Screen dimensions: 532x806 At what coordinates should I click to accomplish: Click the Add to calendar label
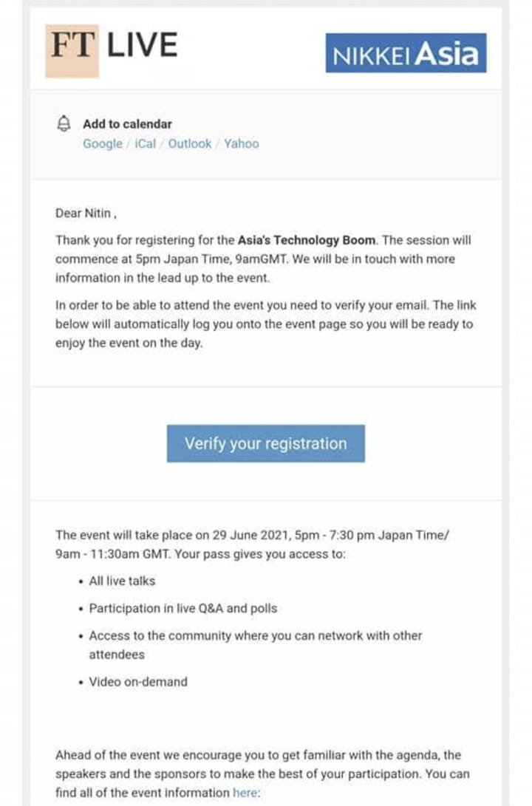click(x=127, y=124)
